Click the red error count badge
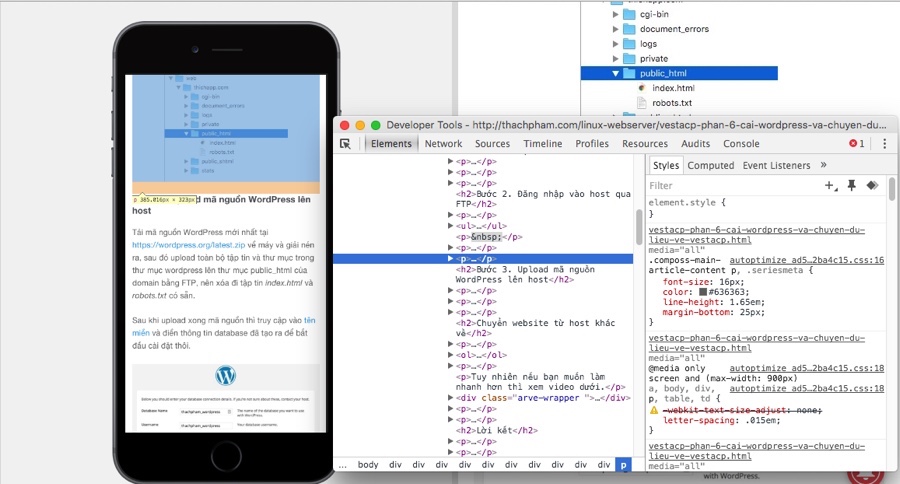The height and width of the screenshot is (484, 900). coord(856,144)
